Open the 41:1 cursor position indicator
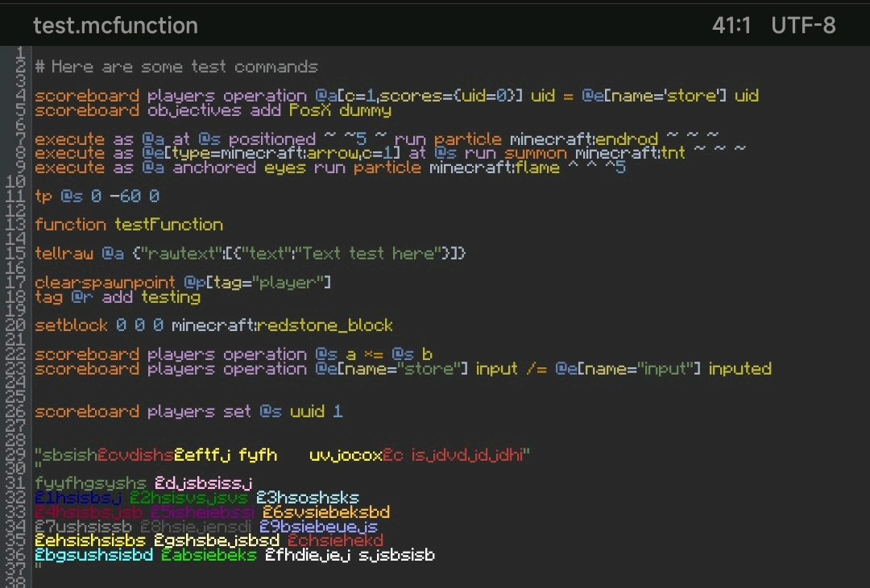 tap(731, 25)
